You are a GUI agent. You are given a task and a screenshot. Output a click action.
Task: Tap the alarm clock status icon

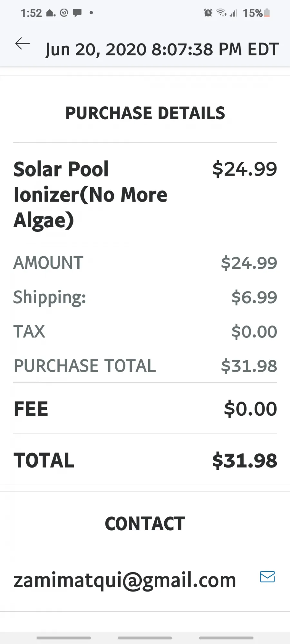(x=208, y=13)
